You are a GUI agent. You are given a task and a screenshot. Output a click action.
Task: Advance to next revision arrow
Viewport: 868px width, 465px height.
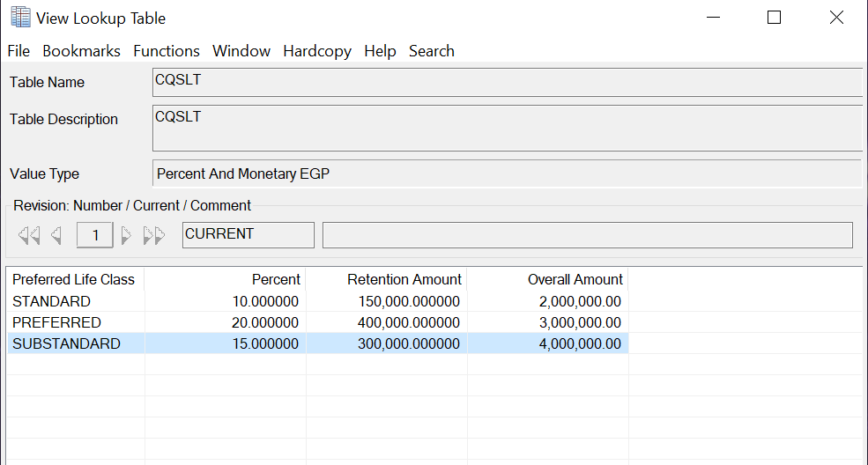pyautogui.click(x=126, y=235)
